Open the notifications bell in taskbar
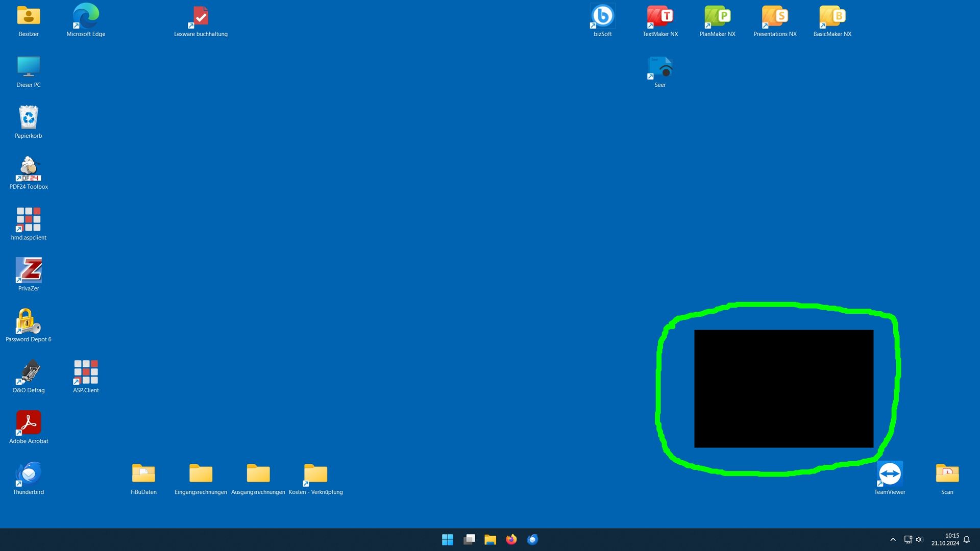The height and width of the screenshot is (551, 980). (x=967, y=540)
